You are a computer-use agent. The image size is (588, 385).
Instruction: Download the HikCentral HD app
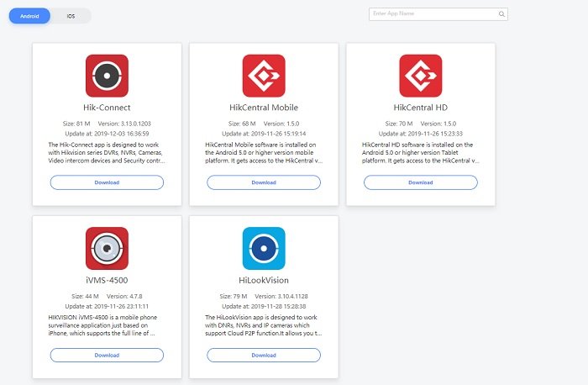pos(420,182)
